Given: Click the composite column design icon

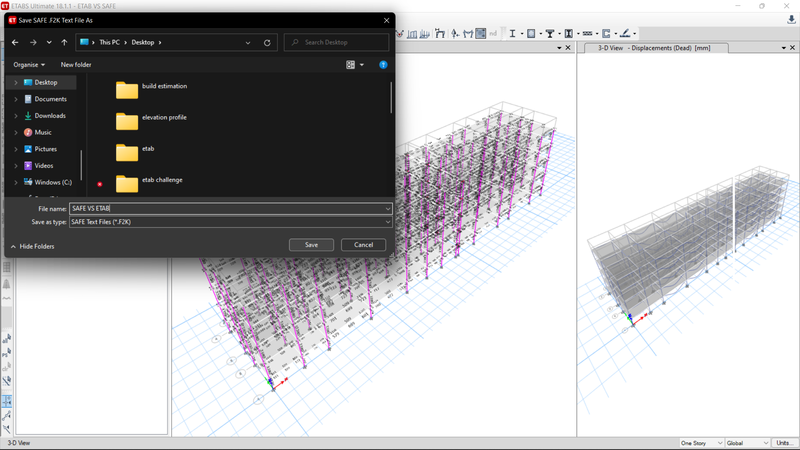Looking at the screenshot, I should (568, 34).
